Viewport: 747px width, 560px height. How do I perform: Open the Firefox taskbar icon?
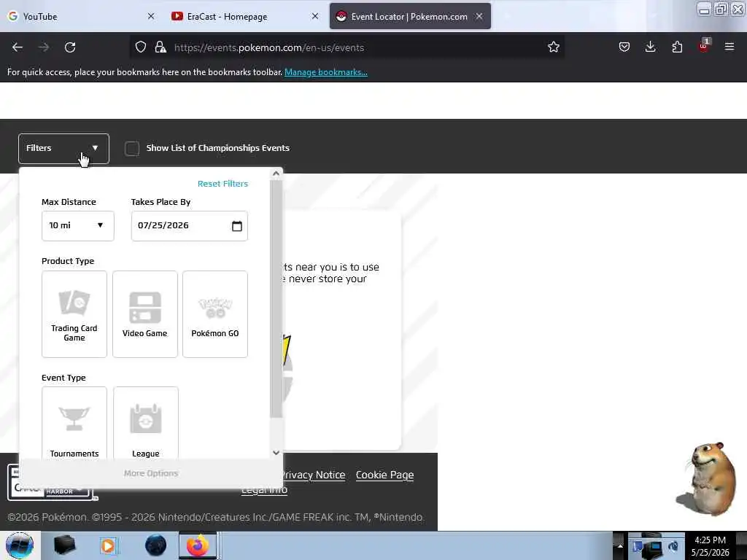(x=198, y=545)
